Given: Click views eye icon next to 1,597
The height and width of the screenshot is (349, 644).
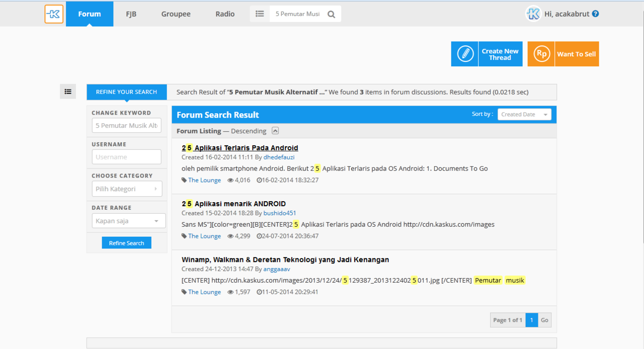Looking at the screenshot, I should point(230,292).
